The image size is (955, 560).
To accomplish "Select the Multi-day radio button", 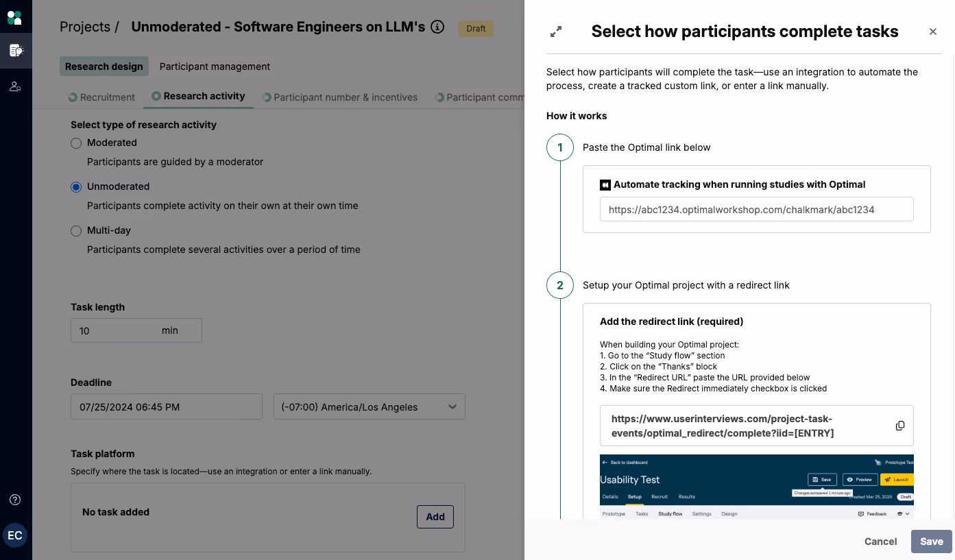I will 76,230.
